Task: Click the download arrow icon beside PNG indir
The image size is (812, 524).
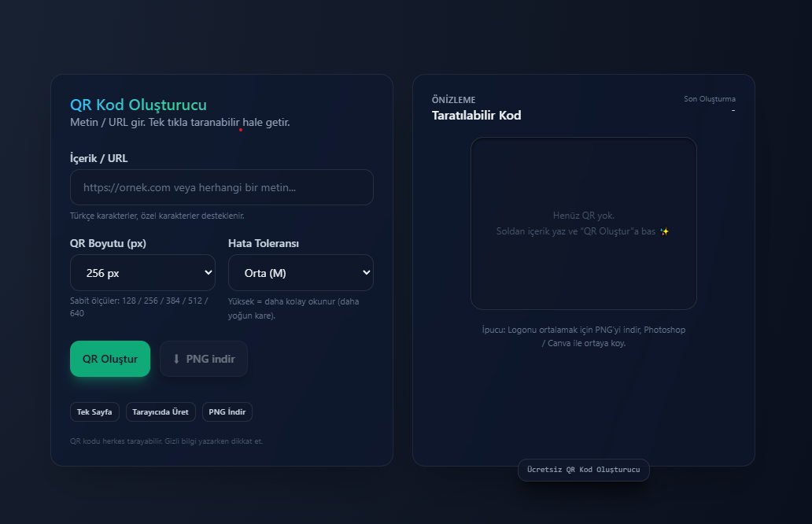Action: pos(176,359)
